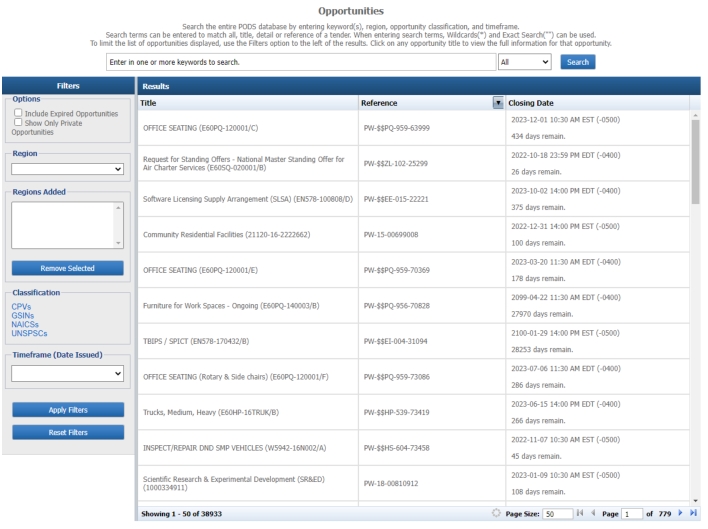Click the Search button
This screenshot has height=529, width=708.
(578, 62)
